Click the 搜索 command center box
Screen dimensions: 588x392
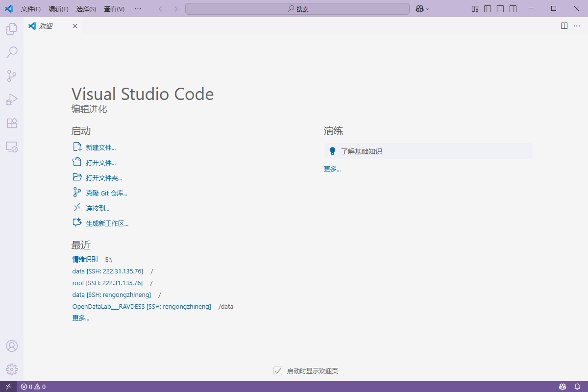297,9
